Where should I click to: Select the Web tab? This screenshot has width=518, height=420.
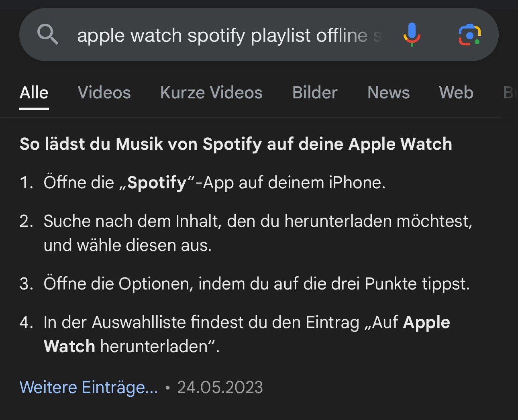(x=456, y=93)
